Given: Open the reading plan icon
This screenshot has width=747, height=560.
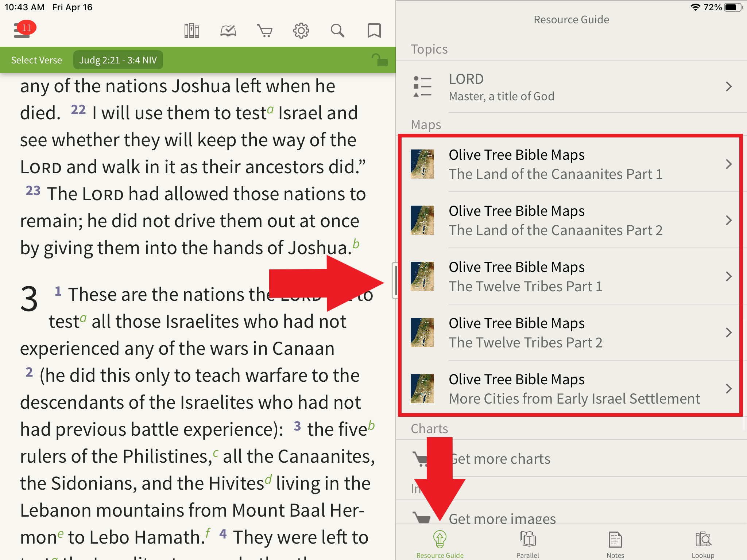Looking at the screenshot, I should (x=228, y=31).
